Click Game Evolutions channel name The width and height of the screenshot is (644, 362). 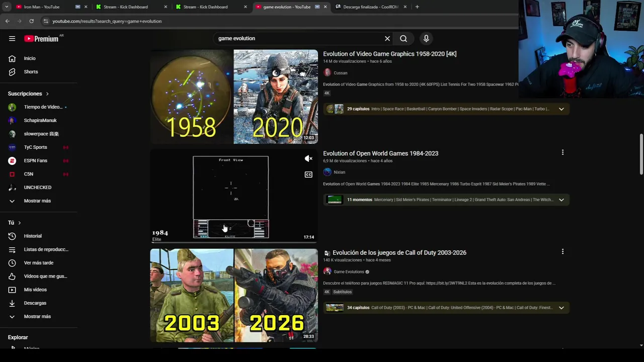(x=349, y=271)
